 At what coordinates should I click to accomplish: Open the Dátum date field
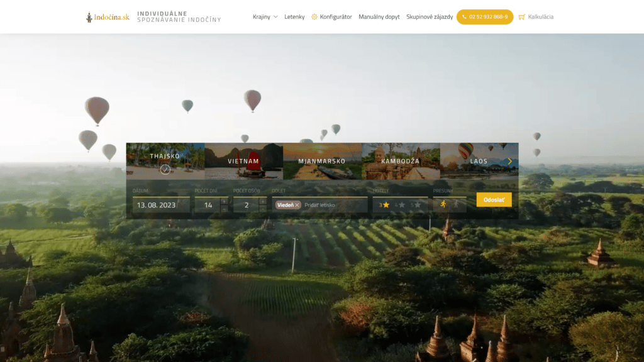click(161, 205)
